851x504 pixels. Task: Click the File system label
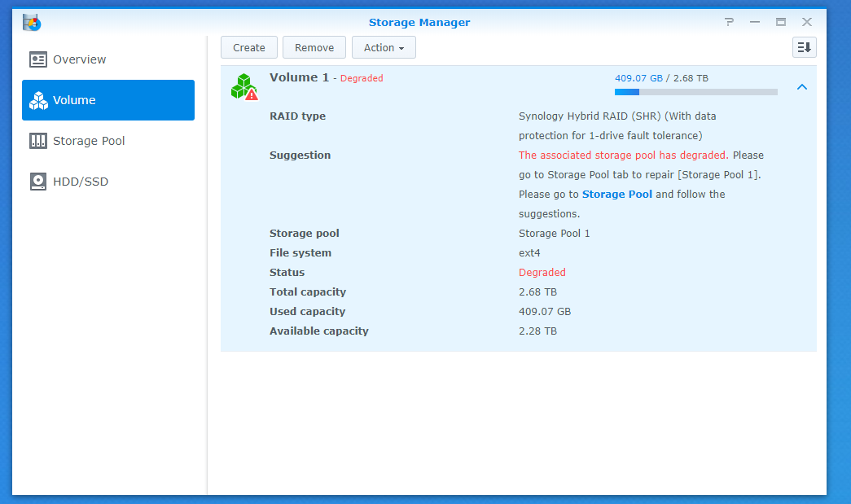click(300, 252)
